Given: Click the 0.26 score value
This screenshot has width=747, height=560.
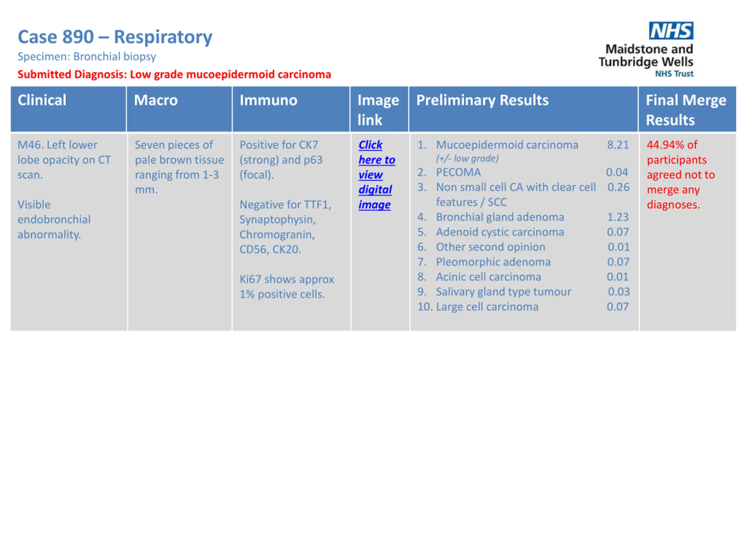Looking at the screenshot, I should pos(618,187).
